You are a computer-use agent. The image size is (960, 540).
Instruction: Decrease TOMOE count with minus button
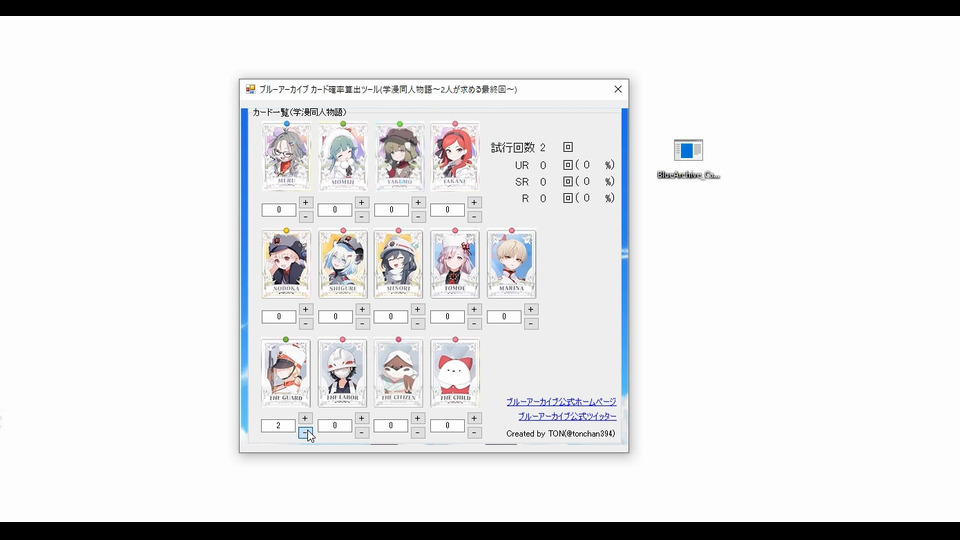tap(474, 324)
